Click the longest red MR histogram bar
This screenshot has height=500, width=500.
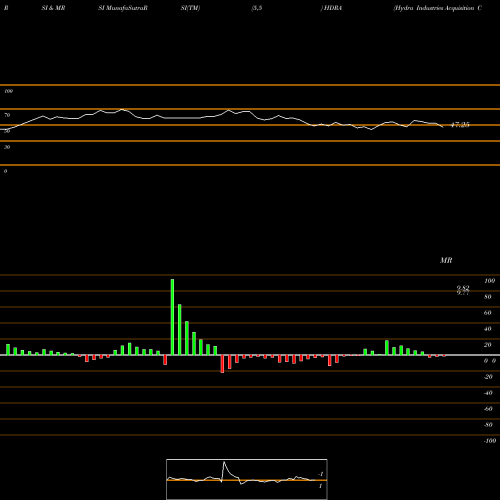pyautogui.click(x=222, y=364)
